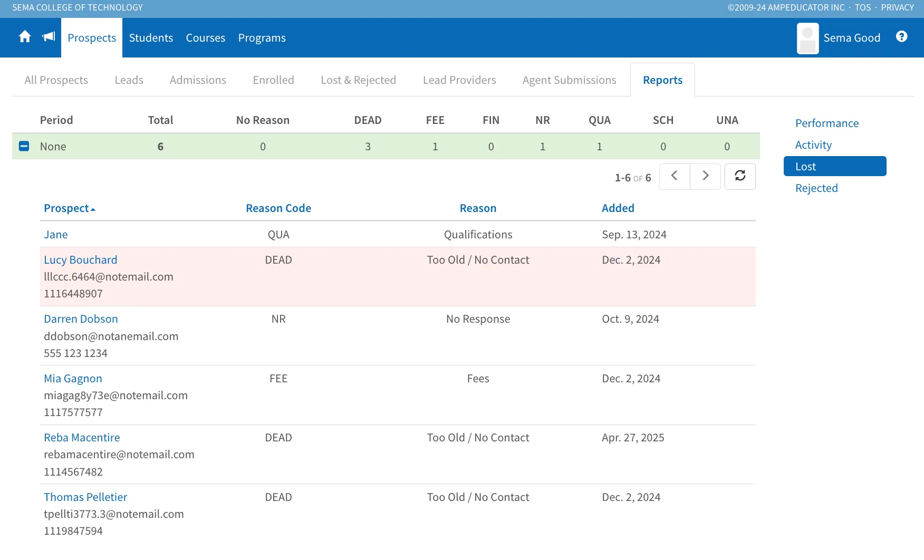Screen dimensions: 924x560
Task: Click the Sema Good user name
Action: (852, 38)
